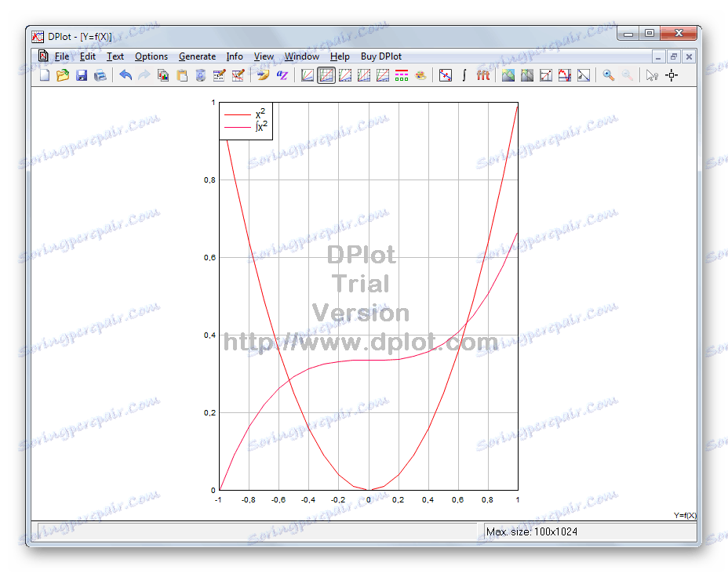
Task: Open the Window menu
Action: click(302, 56)
